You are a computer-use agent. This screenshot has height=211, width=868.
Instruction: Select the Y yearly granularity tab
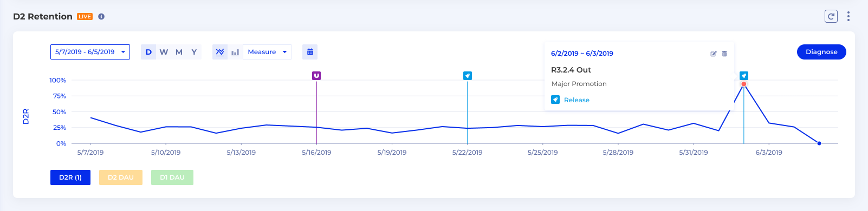click(194, 52)
